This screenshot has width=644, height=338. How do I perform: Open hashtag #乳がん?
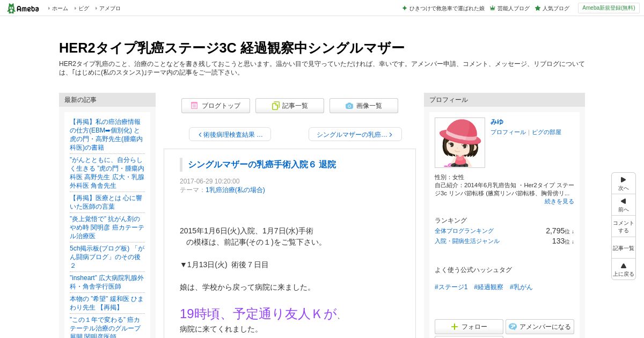pyautogui.click(x=521, y=287)
